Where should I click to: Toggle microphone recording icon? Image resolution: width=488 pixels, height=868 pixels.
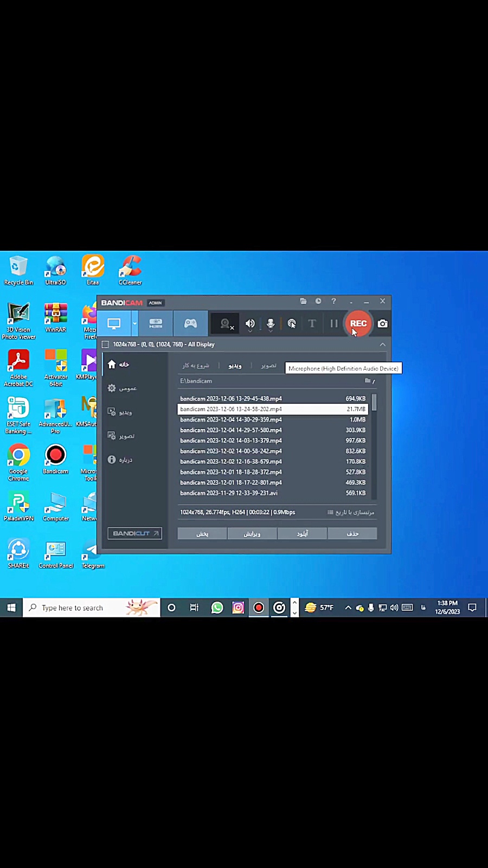point(271,324)
